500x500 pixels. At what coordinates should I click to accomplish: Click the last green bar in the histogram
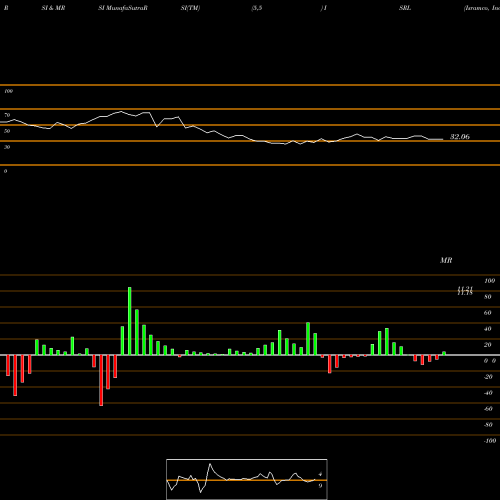tap(444, 353)
